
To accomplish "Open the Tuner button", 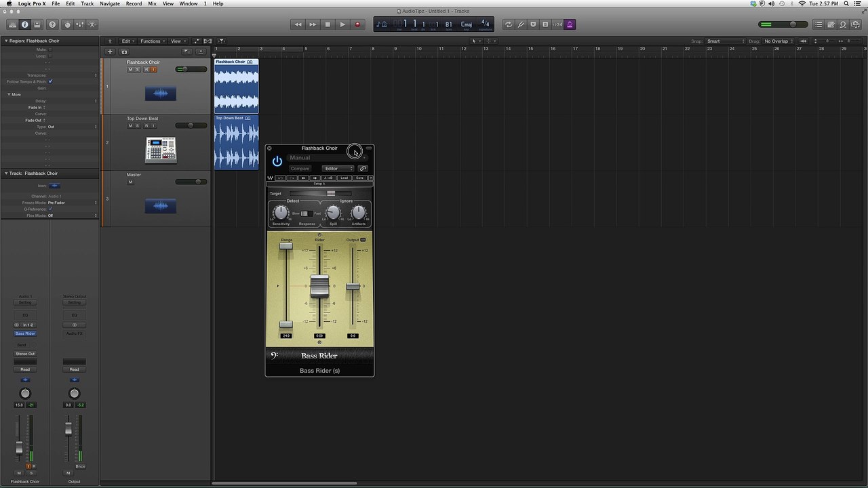I will (x=521, y=24).
